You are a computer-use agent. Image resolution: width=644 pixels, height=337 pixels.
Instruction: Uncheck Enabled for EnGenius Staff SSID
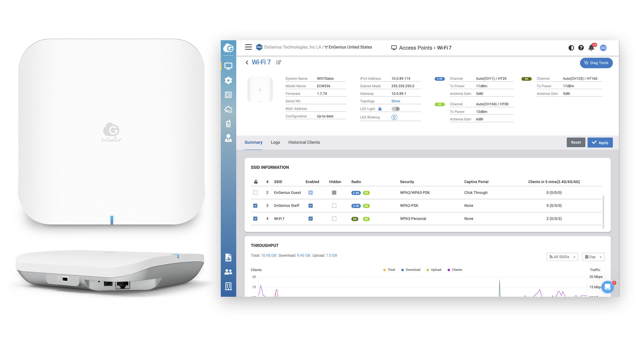[311, 206]
